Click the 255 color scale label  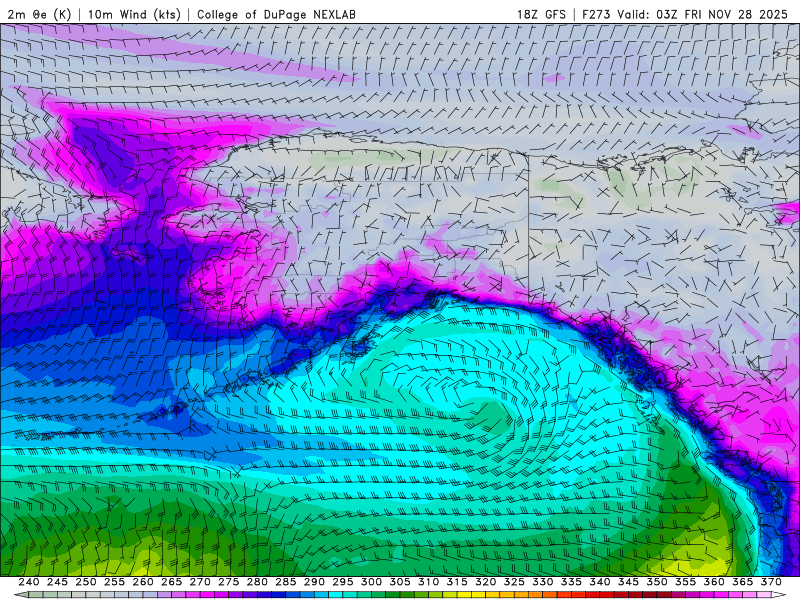click(114, 582)
